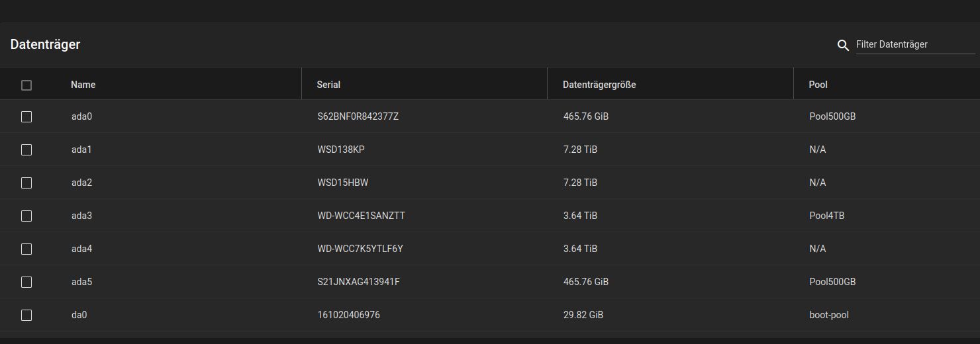
Task: Expand the ada0 disk row by name
Action: (81, 116)
